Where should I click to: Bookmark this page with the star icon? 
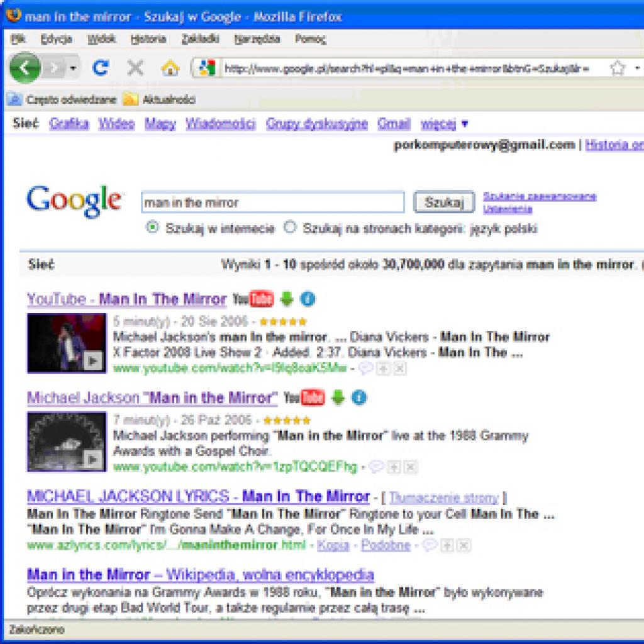[x=618, y=68]
